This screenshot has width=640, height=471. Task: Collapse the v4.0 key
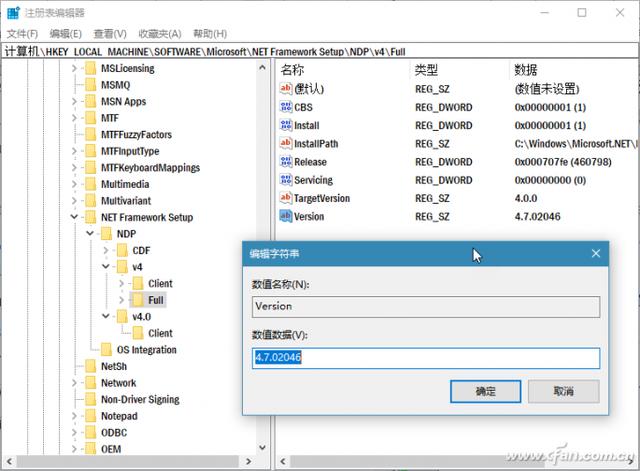[x=106, y=317]
